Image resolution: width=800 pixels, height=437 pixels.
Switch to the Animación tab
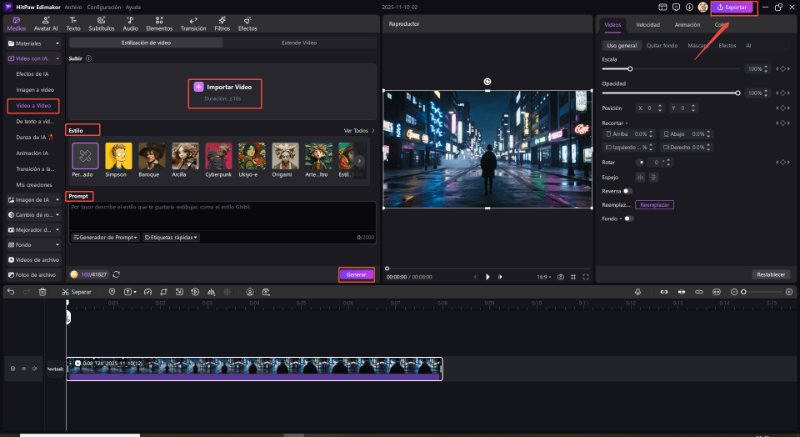point(687,24)
